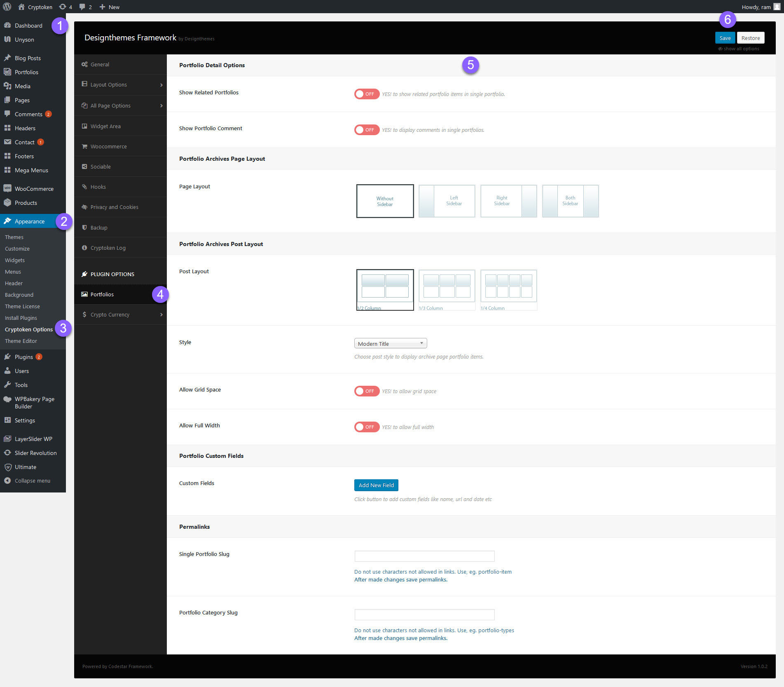
Task: Choose the 1/2 Column post layout thumbnail
Action: [385, 290]
